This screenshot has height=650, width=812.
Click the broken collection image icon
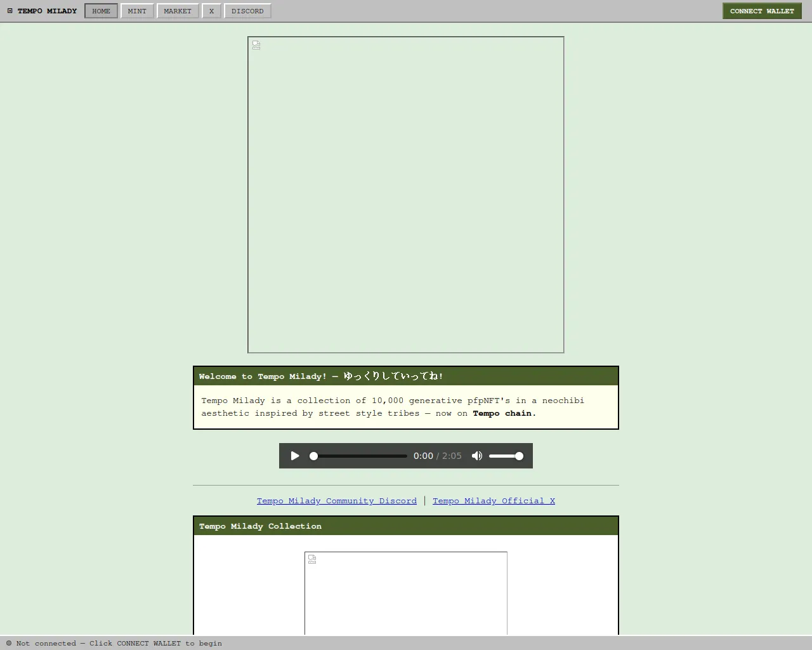click(312, 559)
